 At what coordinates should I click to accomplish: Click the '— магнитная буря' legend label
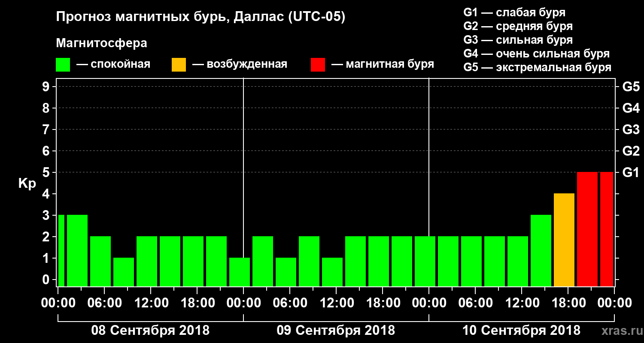383,64
